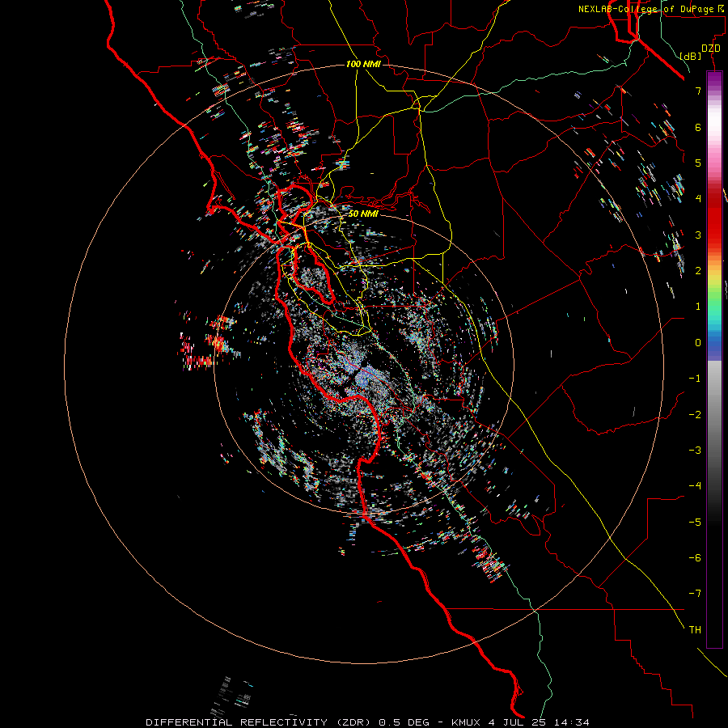The height and width of the screenshot is (728, 728).
Task: Click the -5 value on color scale
Action: [695, 523]
